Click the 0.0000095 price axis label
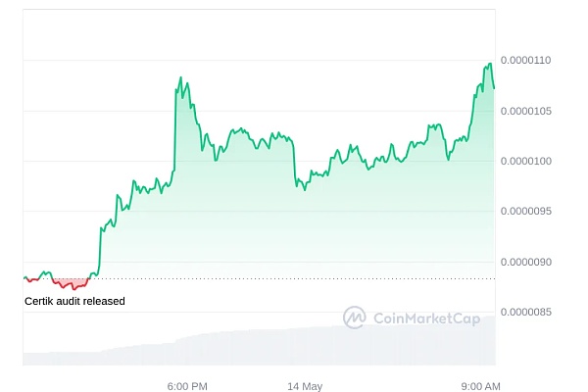 click(526, 212)
